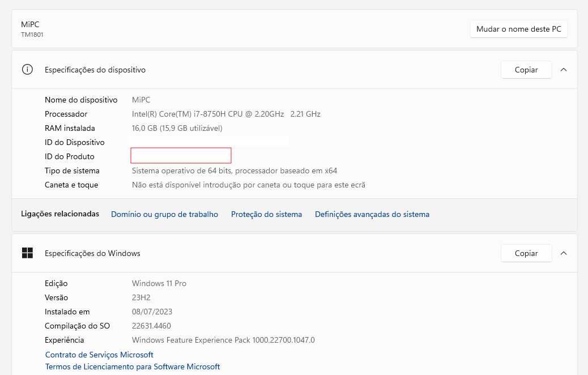Viewport: 588px width, 375px height.
Task: Click the Edição label
Action: tap(56, 283)
